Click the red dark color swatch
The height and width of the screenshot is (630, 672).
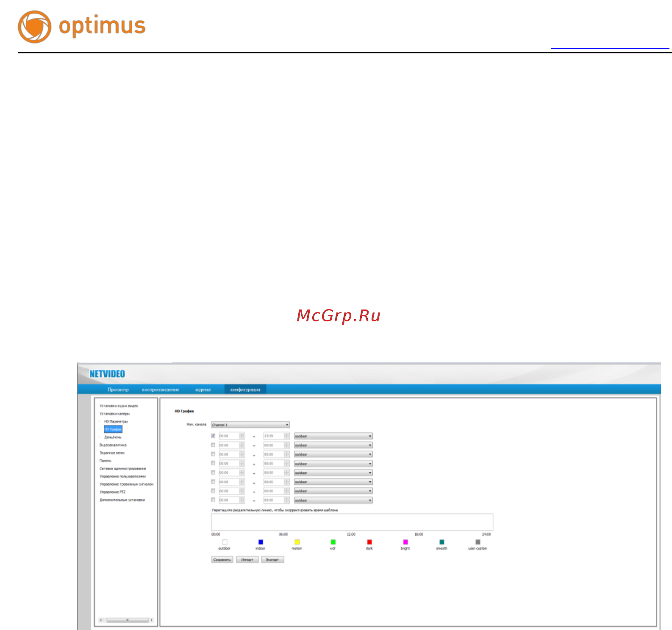[x=369, y=542]
